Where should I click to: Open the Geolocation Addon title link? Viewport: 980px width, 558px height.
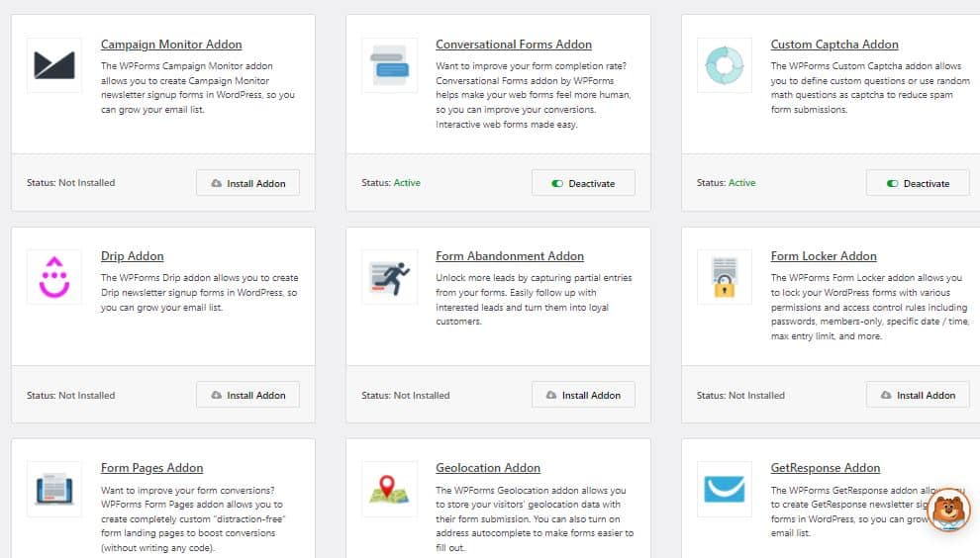pos(488,468)
